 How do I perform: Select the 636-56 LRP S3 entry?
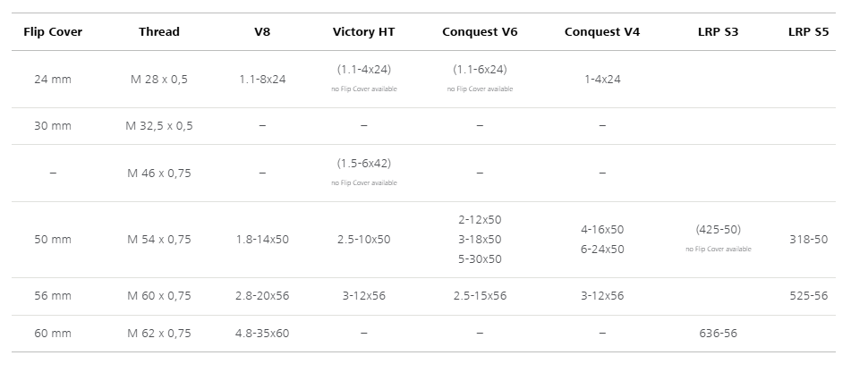[718, 334]
